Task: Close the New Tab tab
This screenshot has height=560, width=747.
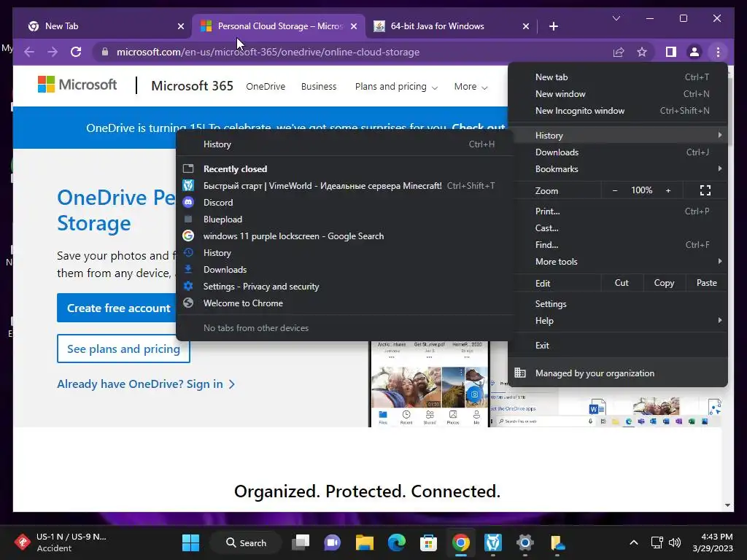Action: (x=181, y=26)
